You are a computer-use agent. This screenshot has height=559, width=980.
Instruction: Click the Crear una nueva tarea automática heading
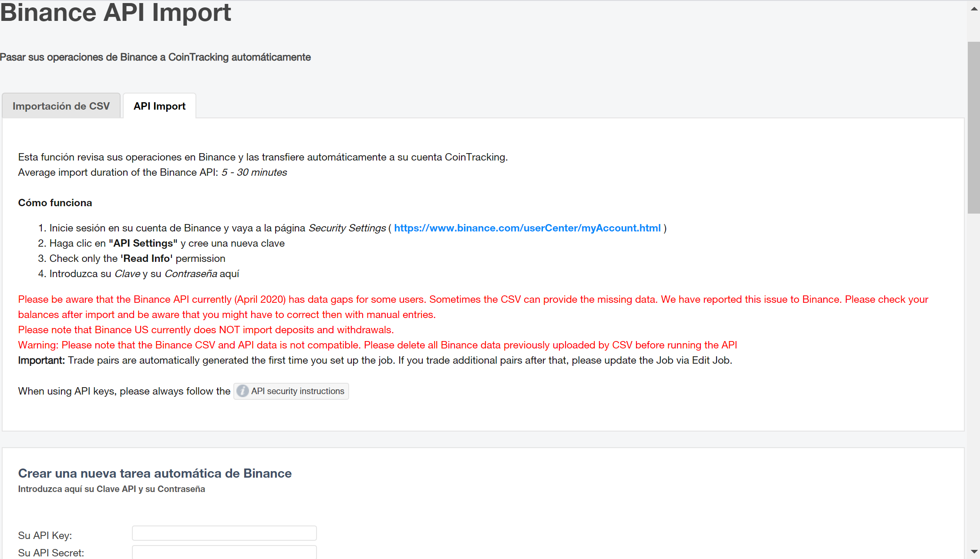point(155,473)
